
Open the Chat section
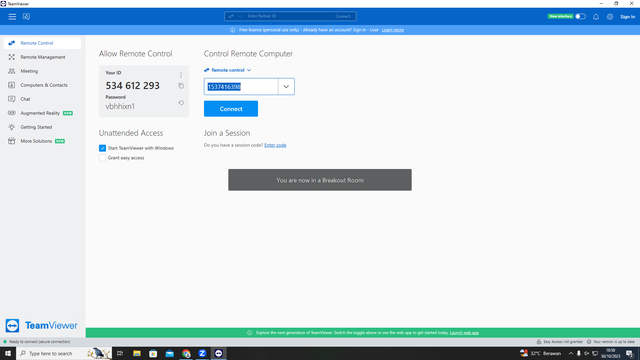coord(42,99)
